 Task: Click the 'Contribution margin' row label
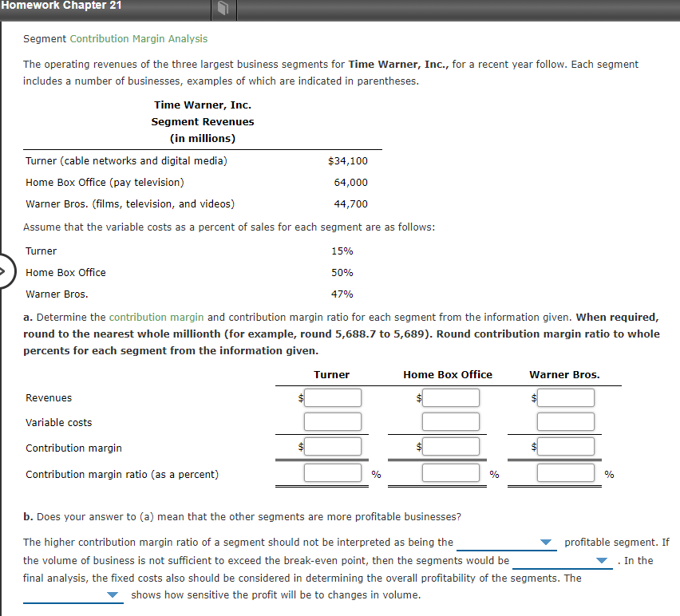73,448
